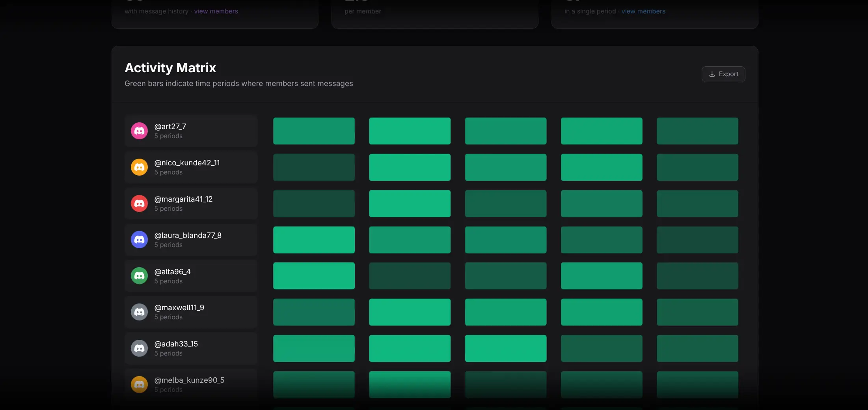
Task: Click the Green bars description text
Action: coord(239,84)
